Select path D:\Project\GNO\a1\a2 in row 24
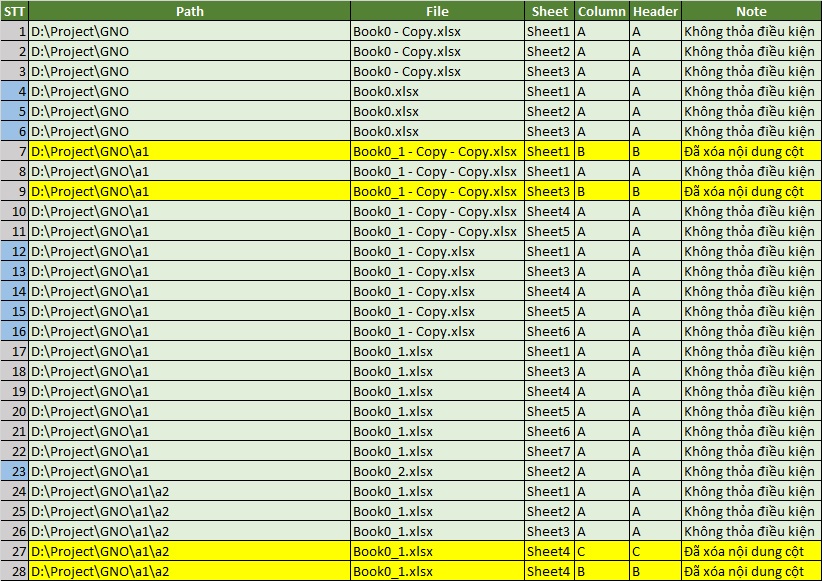 (x=188, y=491)
